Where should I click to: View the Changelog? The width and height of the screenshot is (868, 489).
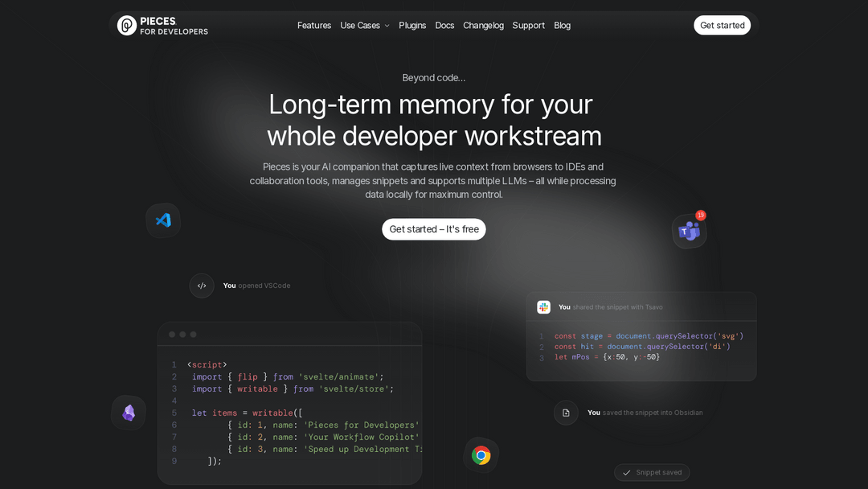pyautogui.click(x=483, y=26)
